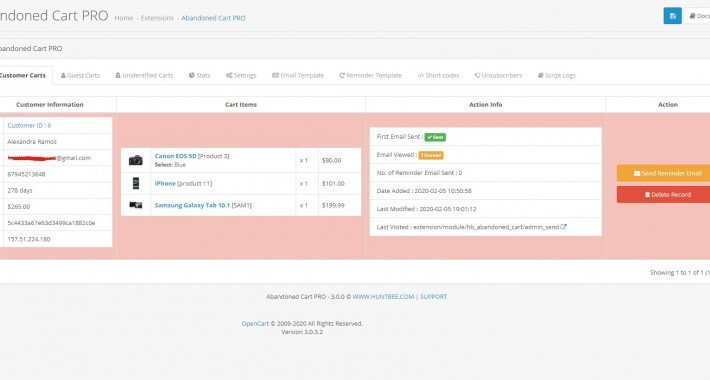710x380 pixels.
Task: Open Extensions breadcrumb link
Action: coord(157,18)
